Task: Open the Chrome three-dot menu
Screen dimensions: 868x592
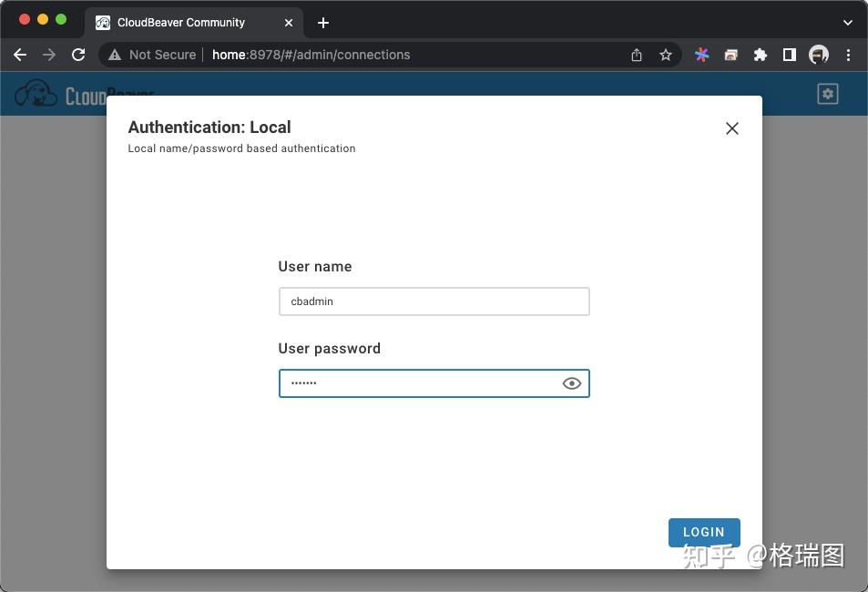Action: [848, 55]
